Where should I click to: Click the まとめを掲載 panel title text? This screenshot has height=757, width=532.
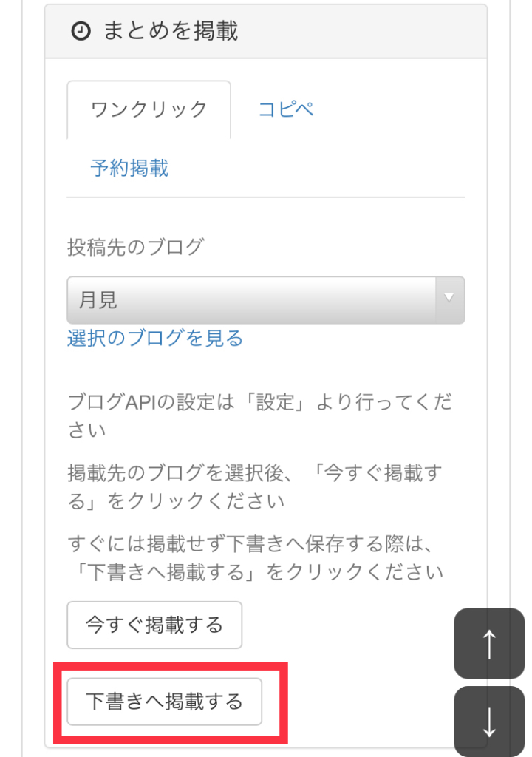pyautogui.click(x=171, y=31)
